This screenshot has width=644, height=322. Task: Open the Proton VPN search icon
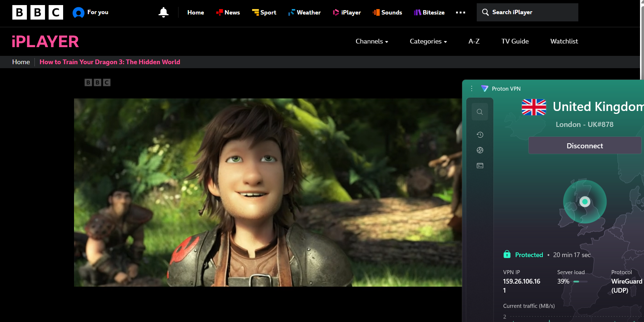[480, 112]
